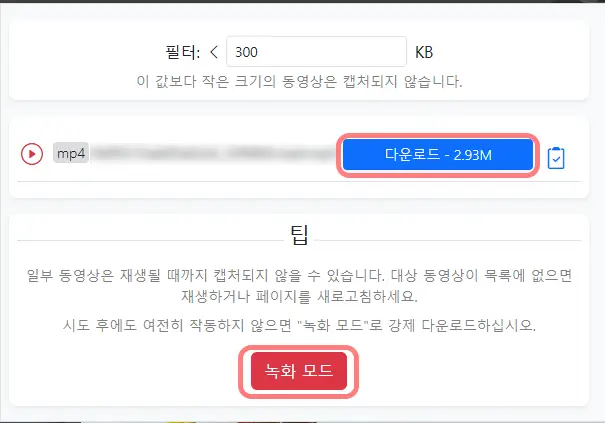Viewport: 605px width, 423px height.
Task: Click the less-than symbol beside 필터
Action: (215, 52)
